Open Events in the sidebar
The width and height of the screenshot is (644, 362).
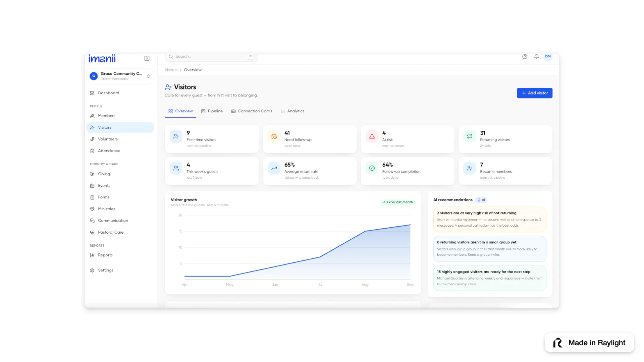(x=120, y=185)
